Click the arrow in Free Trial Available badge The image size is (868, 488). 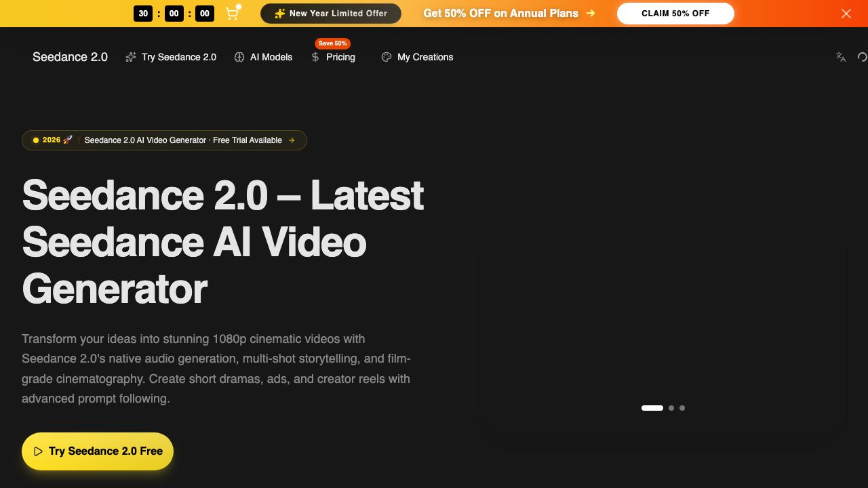(292, 140)
